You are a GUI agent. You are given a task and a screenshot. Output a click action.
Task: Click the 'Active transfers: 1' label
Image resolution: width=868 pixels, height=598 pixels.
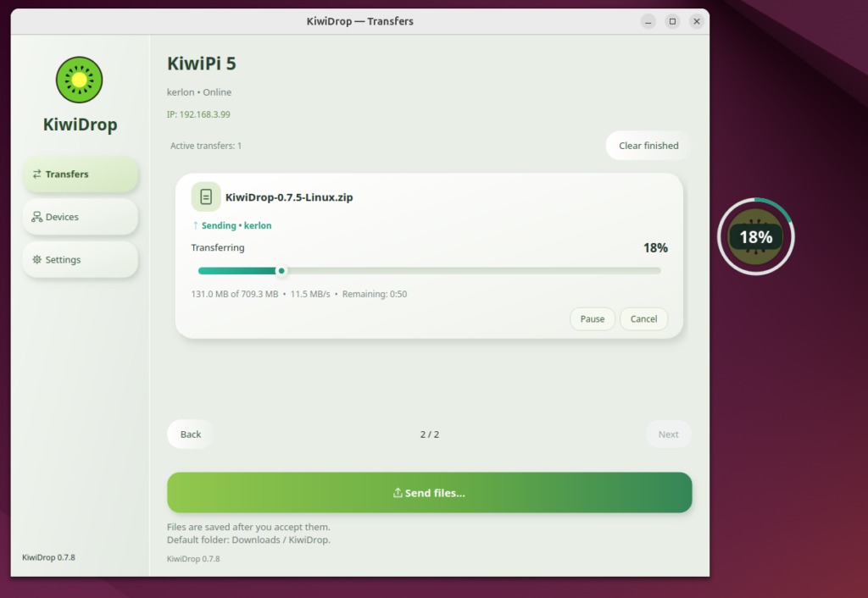tap(206, 146)
